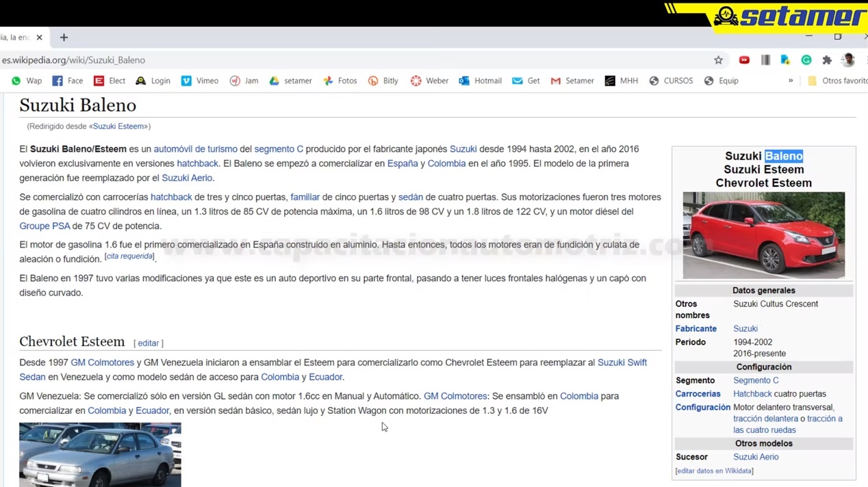The height and width of the screenshot is (487, 868).
Task: Open Suzuki Aerio successor link in infobox
Action: [x=756, y=457]
